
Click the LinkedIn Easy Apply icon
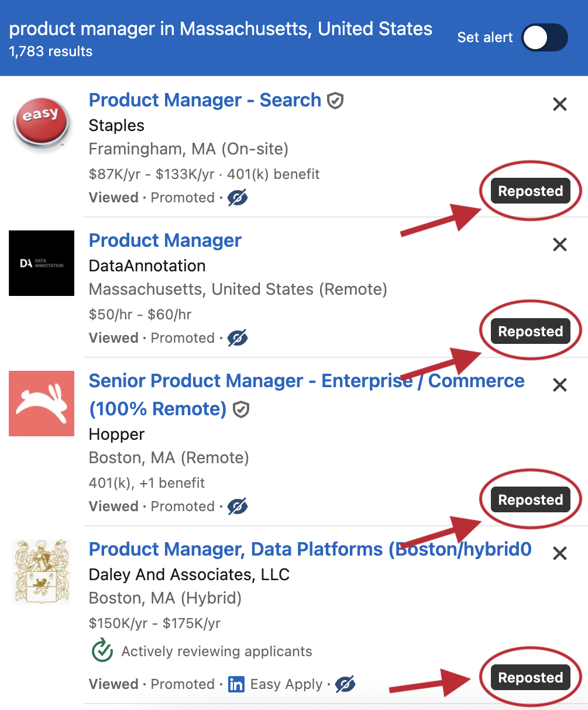click(236, 684)
